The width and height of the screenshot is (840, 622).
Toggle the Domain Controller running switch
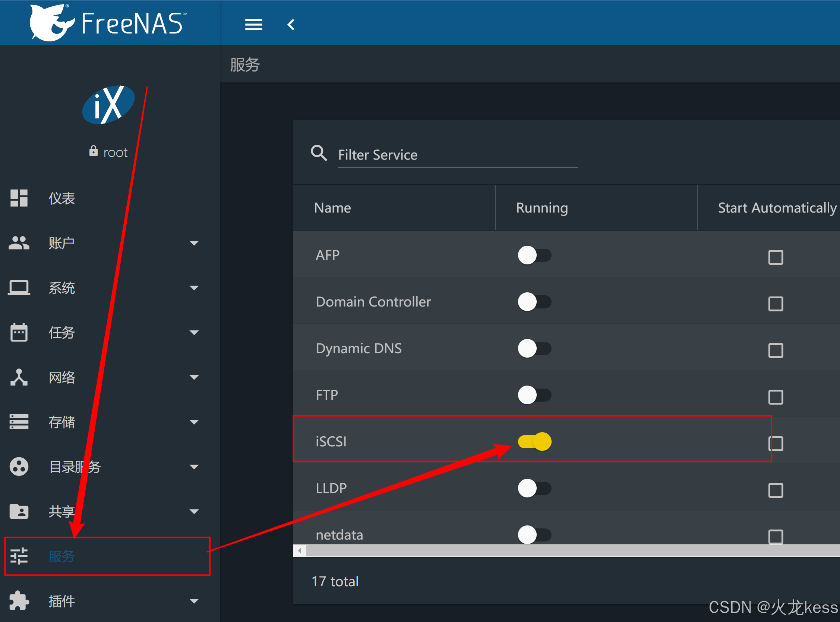tap(534, 302)
